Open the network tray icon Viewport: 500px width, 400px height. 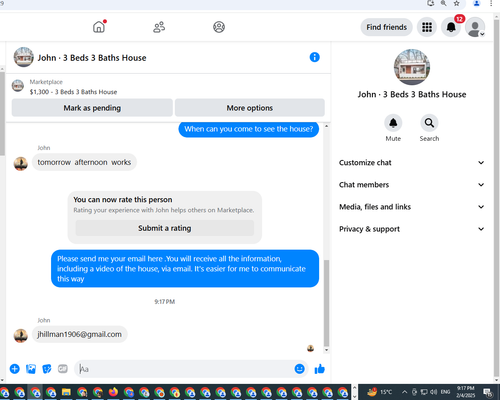(x=424, y=392)
